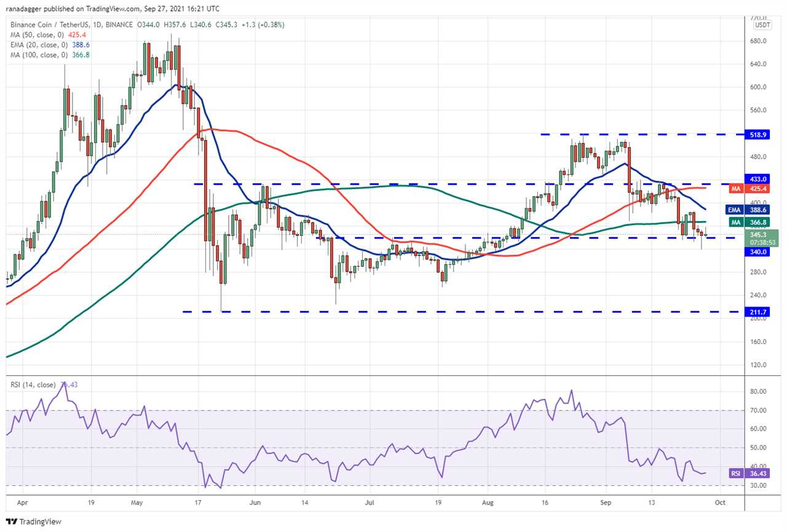Image resolution: width=787 pixels, height=532 pixels.
Task: Click the '16' date on time axis
Action: [x=545, y=502]
